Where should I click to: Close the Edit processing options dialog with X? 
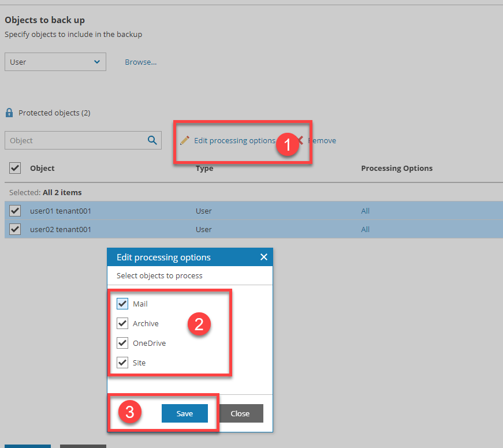264,257
